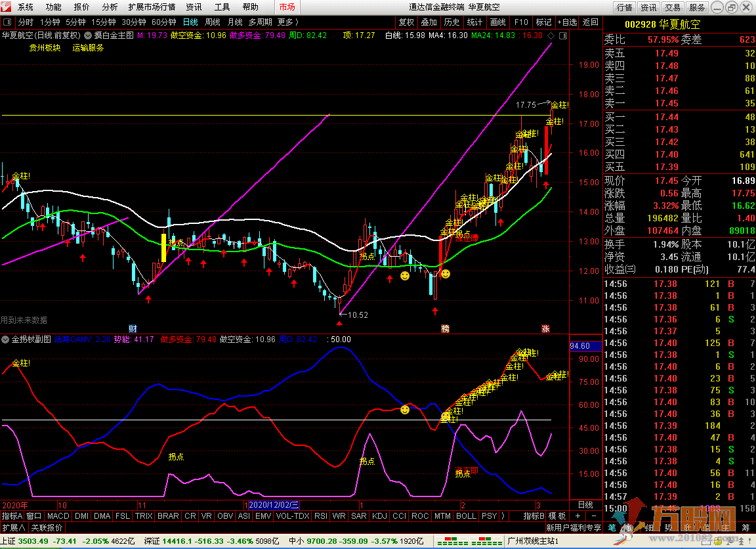The height and width of the screenshot is (549, 756).
Task: Select the KDJ indicator tab
Action: [x=379, y=516]
